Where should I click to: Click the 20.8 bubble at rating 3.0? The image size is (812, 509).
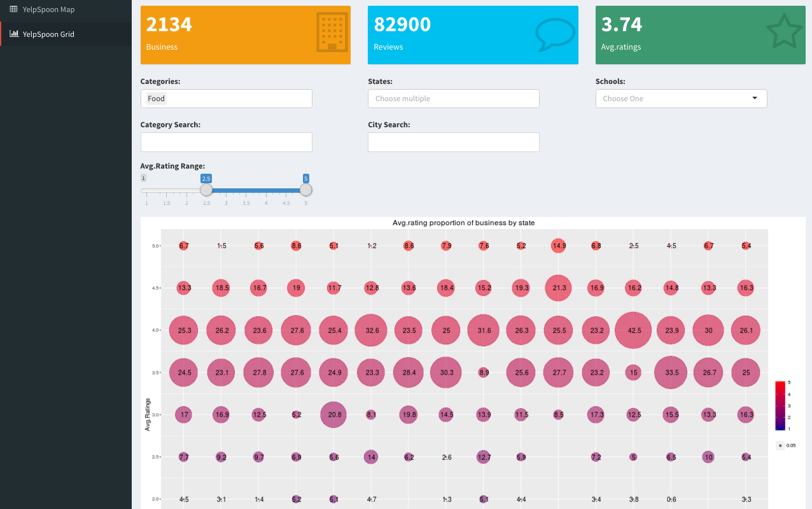coord(334,415)
